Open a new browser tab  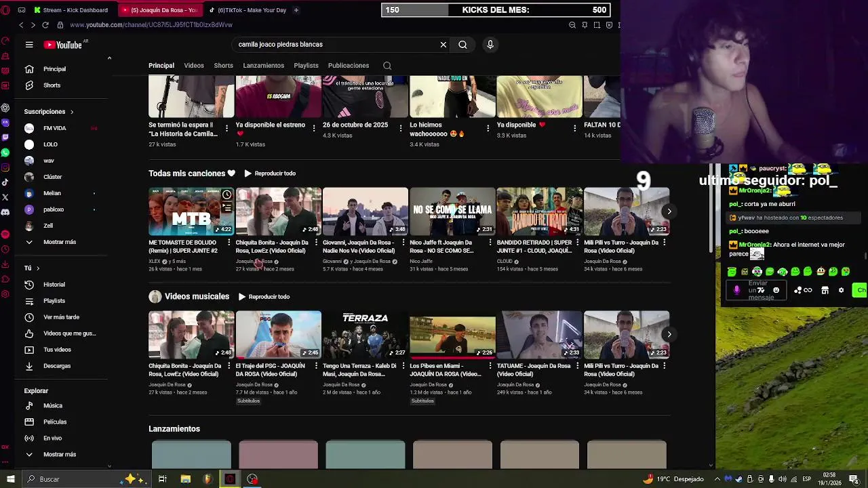pyautogui.click(x=296, y=10)
